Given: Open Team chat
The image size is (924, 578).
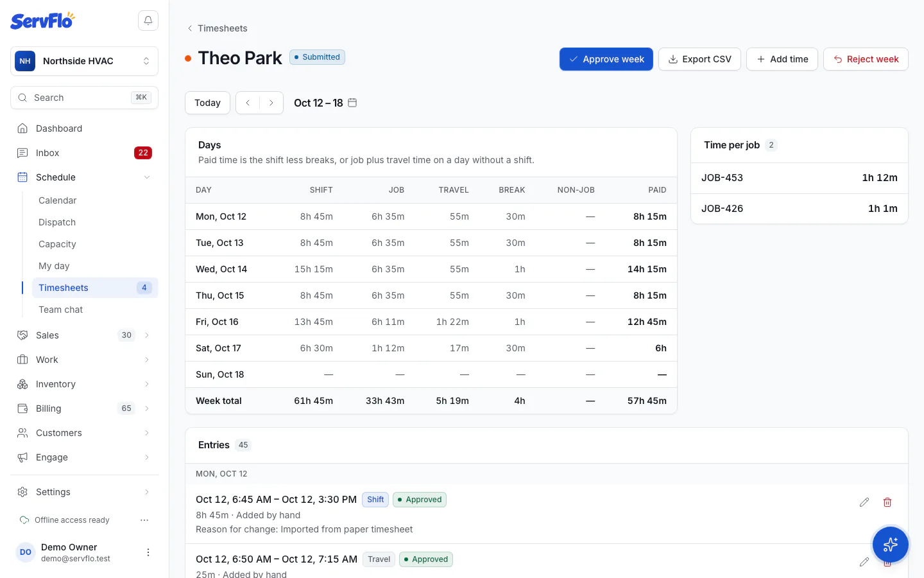Looking at the screenshot, I should [x=95, y=310].
